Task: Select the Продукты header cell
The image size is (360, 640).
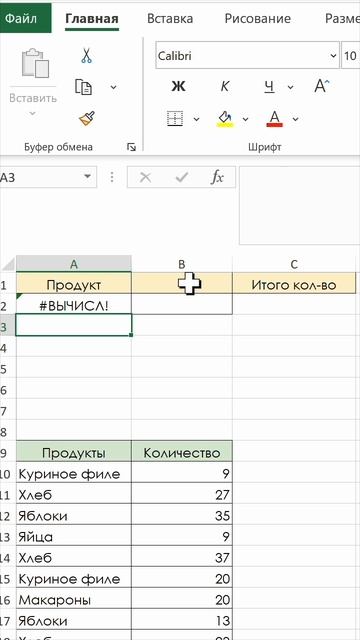Action: pyautogui.click(x=74, y=452)
